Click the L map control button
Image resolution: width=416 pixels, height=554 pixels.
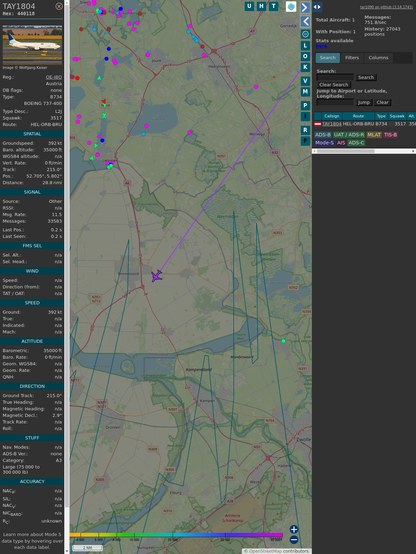pos(305,46)
